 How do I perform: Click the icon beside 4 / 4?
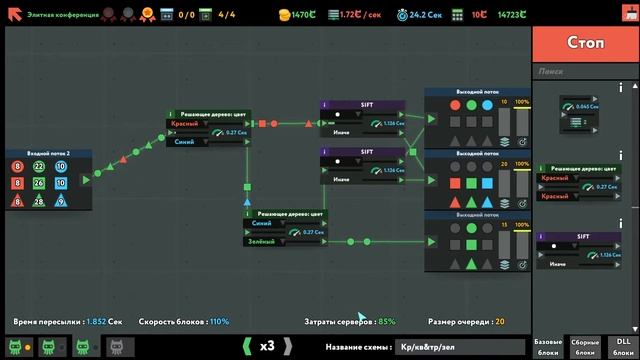point(205,15)
